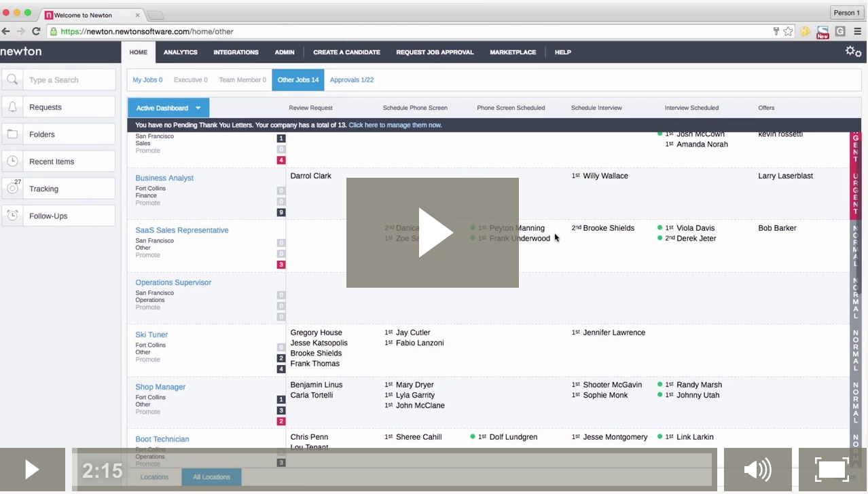Click the Tracking target icon
This screenshot has width=868, height=494.
coord(12,189)
